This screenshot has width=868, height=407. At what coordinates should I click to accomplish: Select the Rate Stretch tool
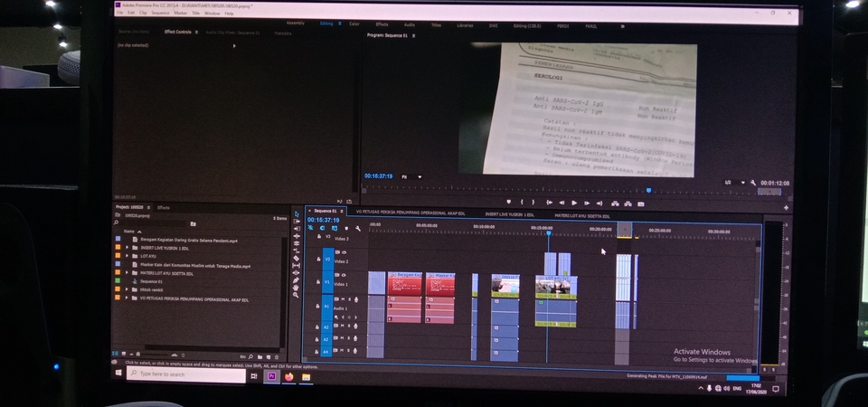297,251
